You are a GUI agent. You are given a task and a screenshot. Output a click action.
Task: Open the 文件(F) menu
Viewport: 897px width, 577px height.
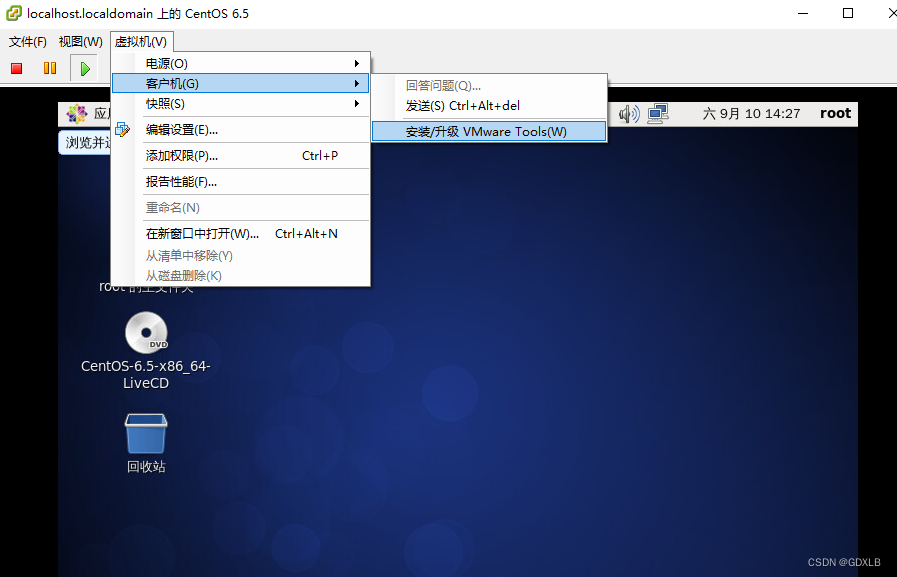pyautogui.click(x=26, y=41)
